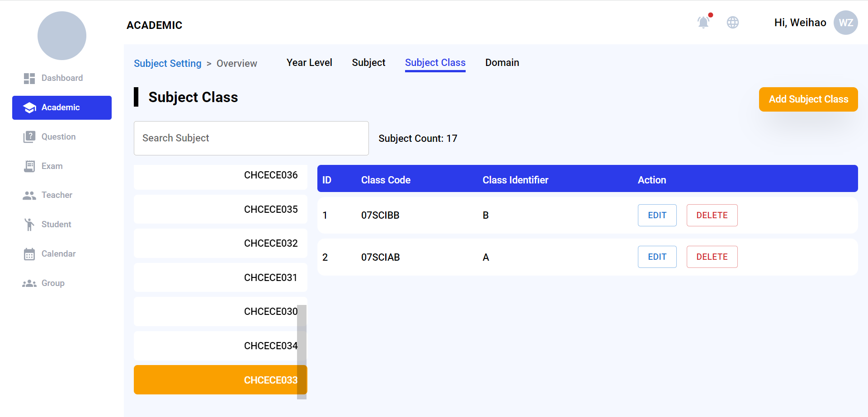Switch to the Domain tab
The width and height of the screenshot is (868, 417).
502,63
